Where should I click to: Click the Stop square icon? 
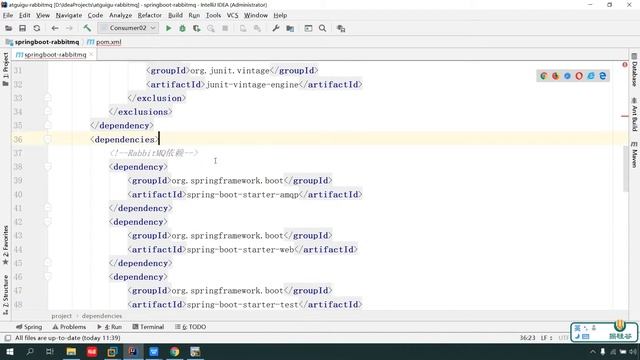(x=225, y=28)
